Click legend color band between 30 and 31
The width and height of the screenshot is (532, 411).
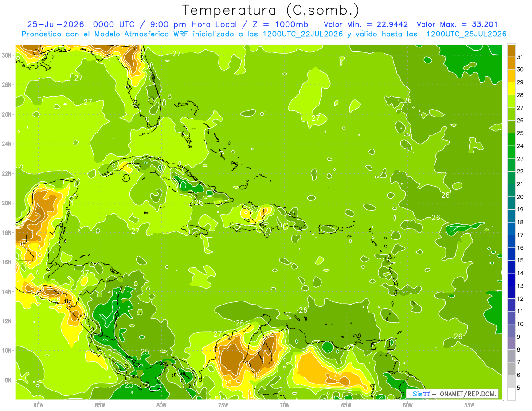point(511,63)
